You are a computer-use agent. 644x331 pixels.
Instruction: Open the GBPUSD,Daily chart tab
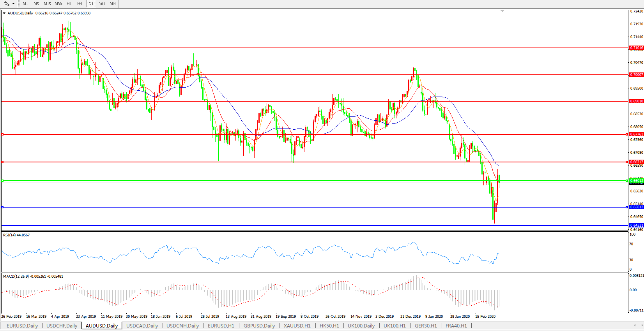pyautogui.click(x=259, y=326)
